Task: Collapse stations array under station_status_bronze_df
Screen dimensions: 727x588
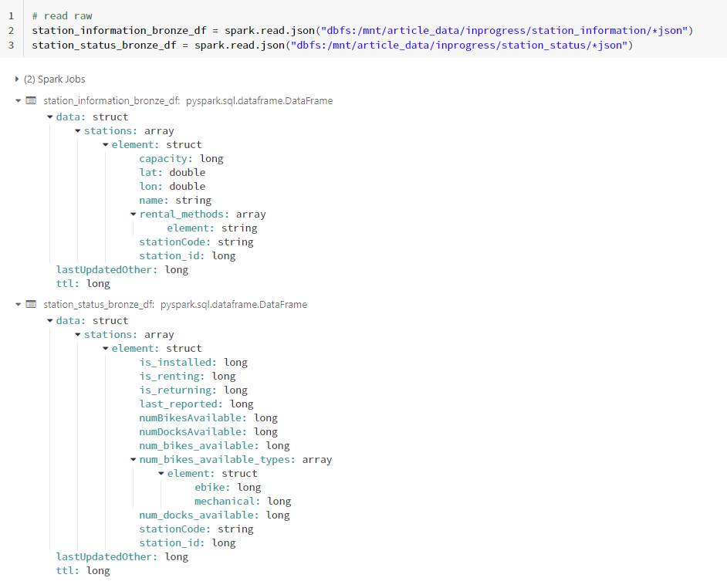Action: click(x=78, y=335)
